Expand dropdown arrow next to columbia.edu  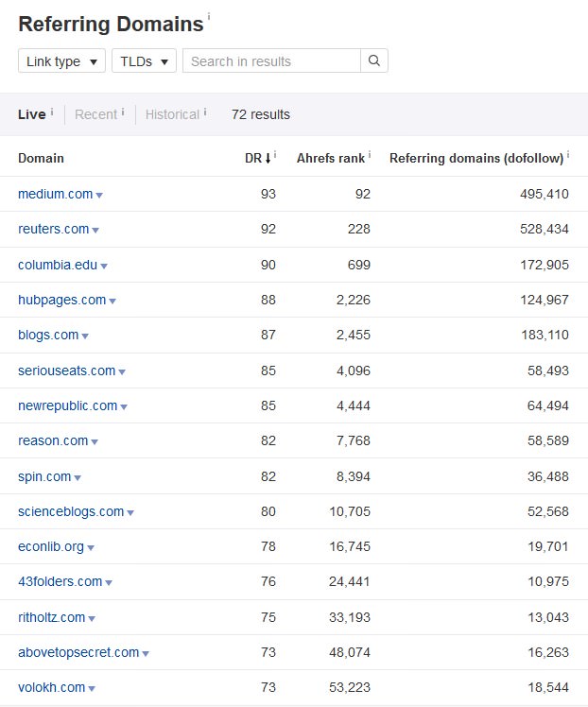[x=104, y=266]
